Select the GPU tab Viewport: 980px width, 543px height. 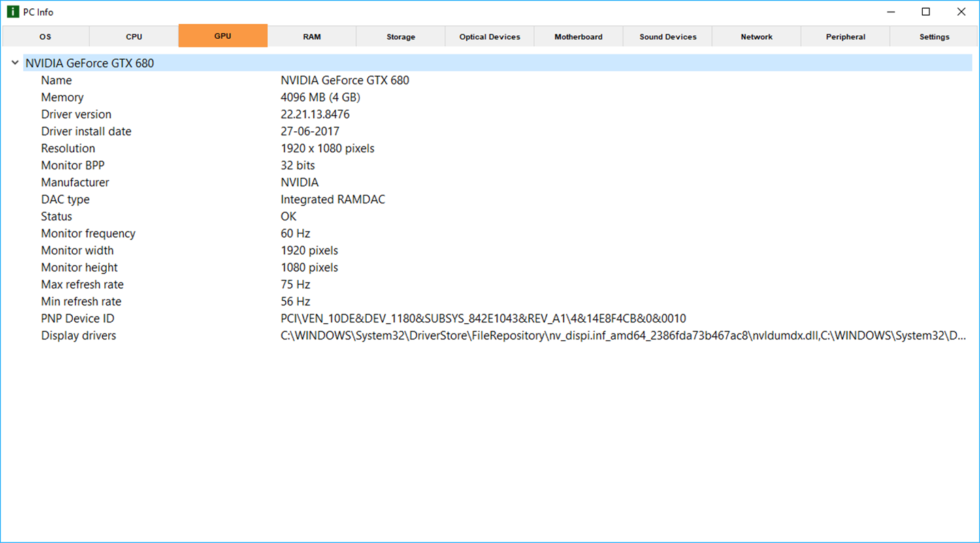[x=223, y=36]
